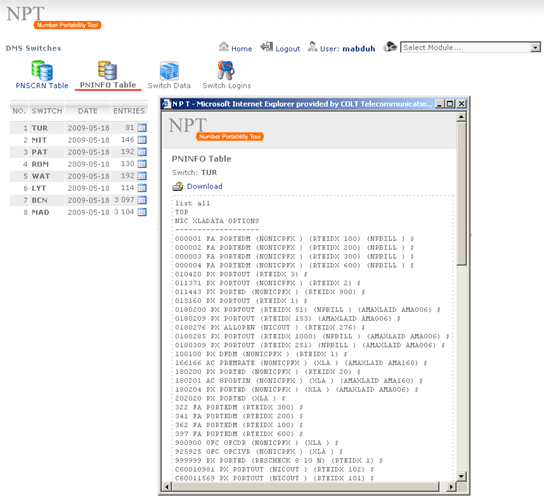View the TUR switch table icon

[x=142, y=128]
